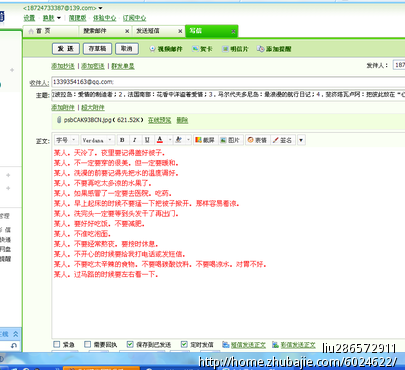Click the 短信发送正文 link

click(x=248, y=345)
